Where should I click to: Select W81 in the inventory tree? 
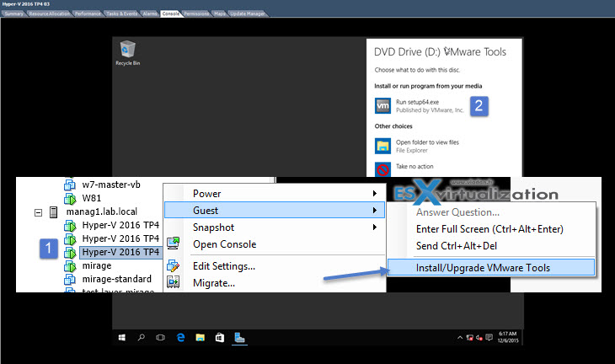pyautogui.click(x=91, y=198)
